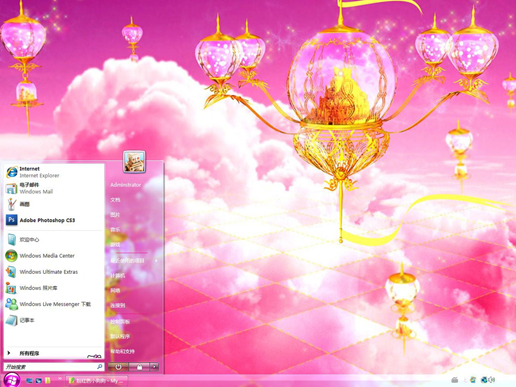This screenshot has height=387, width=516.
Task: Lock the computer with the padlock button
Action: (139, 367)
